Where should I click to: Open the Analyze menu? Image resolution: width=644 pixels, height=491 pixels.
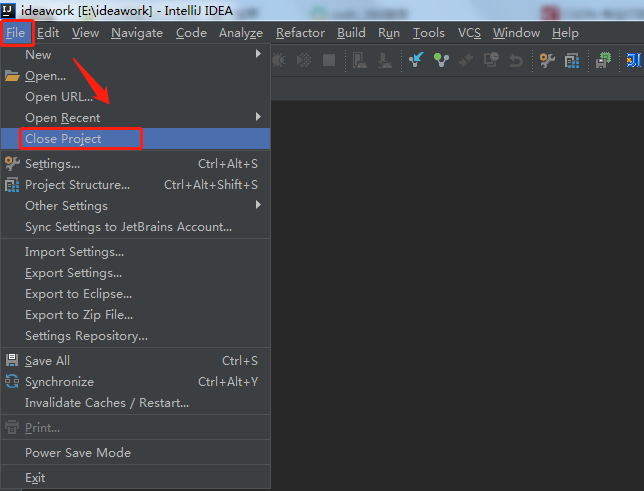pos(241,33)
